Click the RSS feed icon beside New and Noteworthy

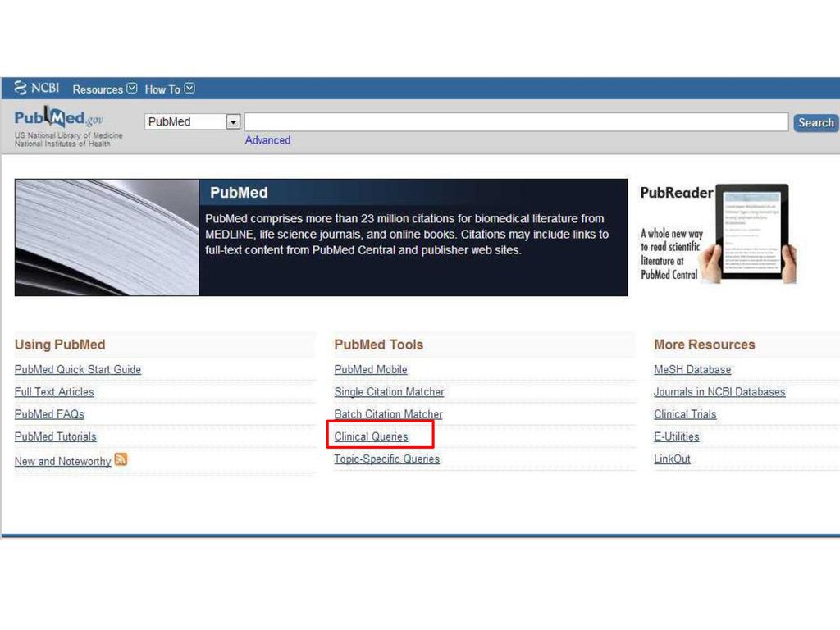121,459
